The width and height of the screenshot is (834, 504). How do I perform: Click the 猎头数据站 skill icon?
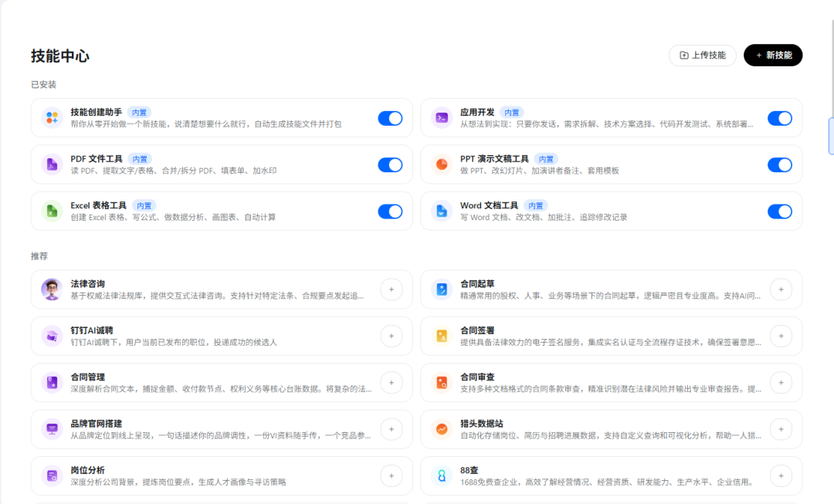(x=441, y=430)
